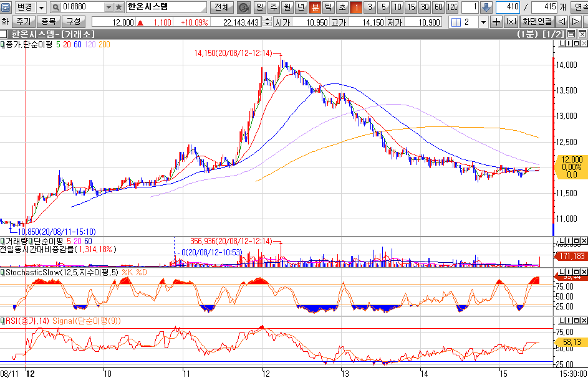The height and width of the screenshot is (378, 588).
Task: Select the 틱 (tick) period toggle
Action: (x=328, y=7)
